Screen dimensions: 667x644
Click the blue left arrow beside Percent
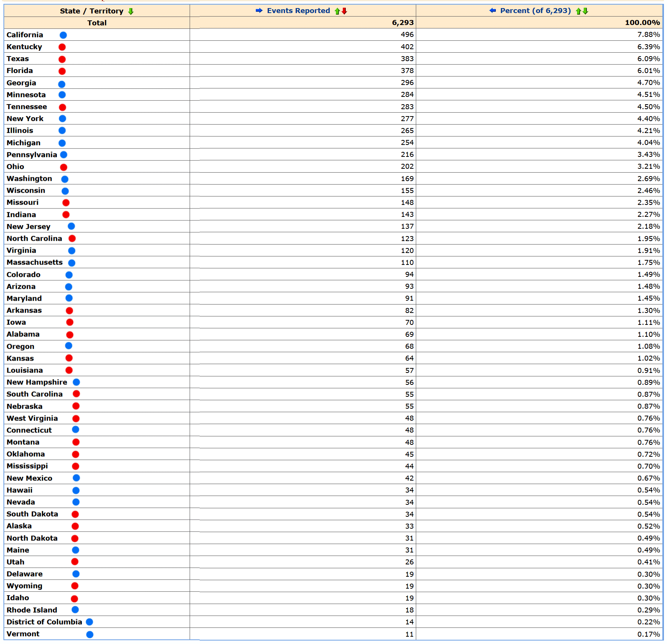pos(493,11)
